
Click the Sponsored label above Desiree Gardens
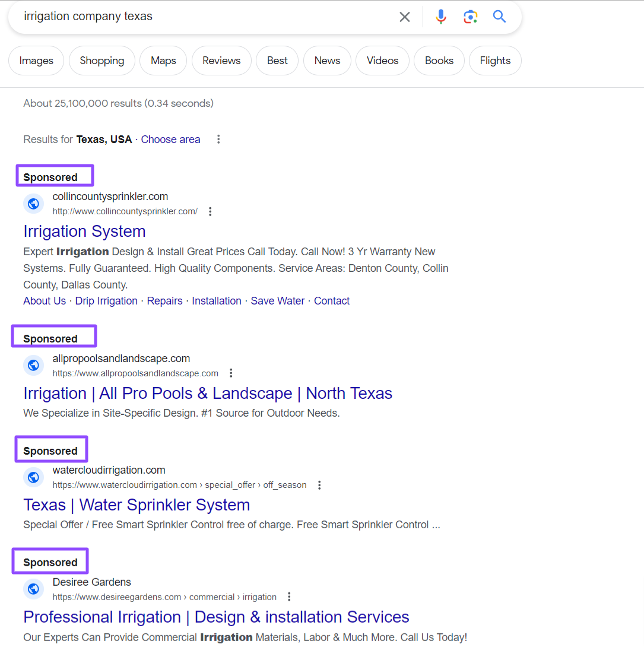click(x=50, y=562)
